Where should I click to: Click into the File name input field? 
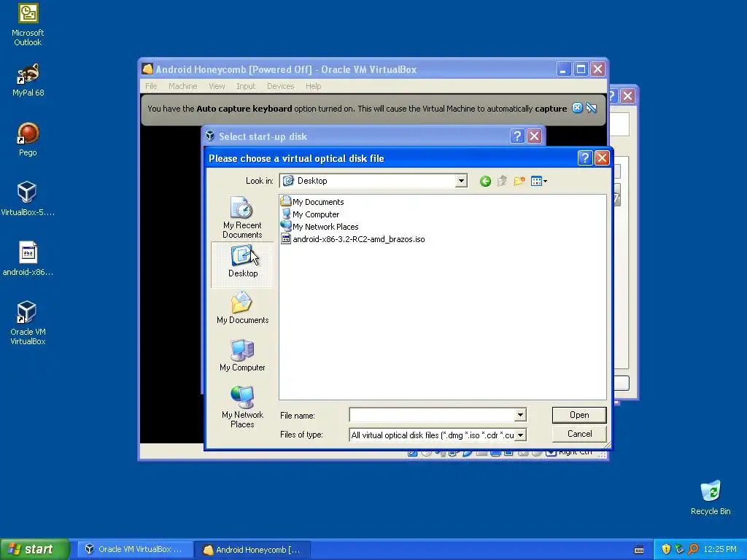tap(432, 415)
